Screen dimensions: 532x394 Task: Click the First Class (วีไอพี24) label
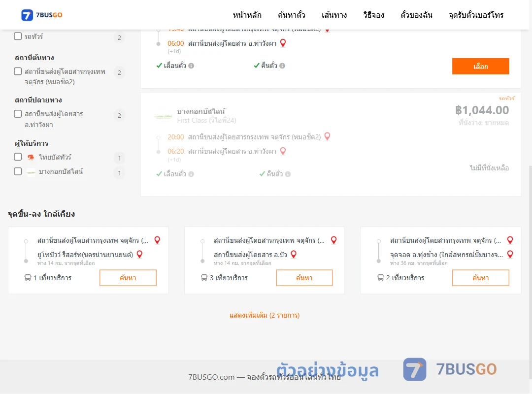coord(206,121)
